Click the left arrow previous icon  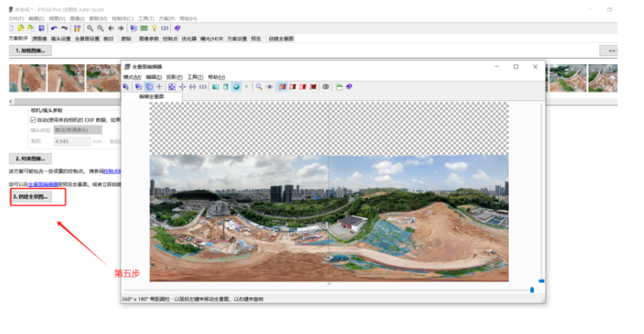(111, 28)
